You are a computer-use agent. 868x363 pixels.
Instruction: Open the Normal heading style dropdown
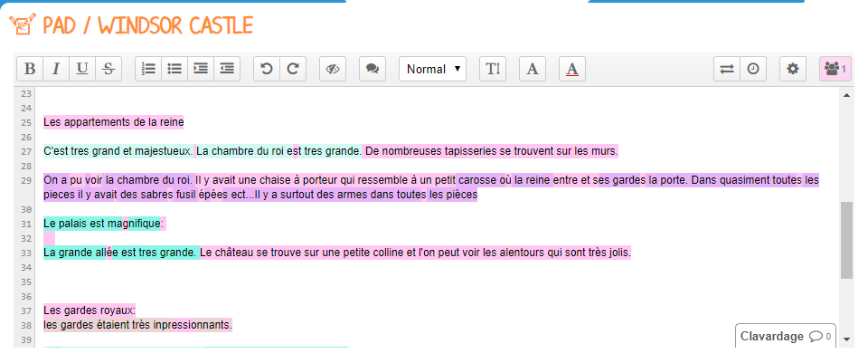tap(432, 69)
